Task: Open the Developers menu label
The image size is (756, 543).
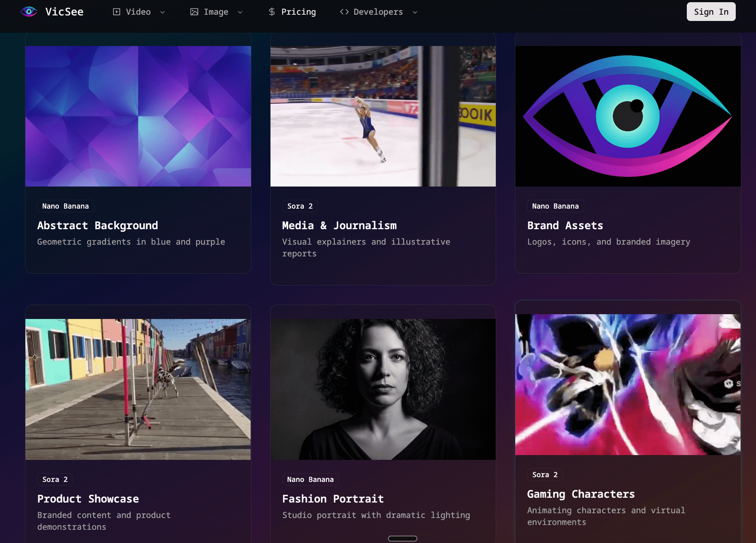Action: (x=378, y=12)
